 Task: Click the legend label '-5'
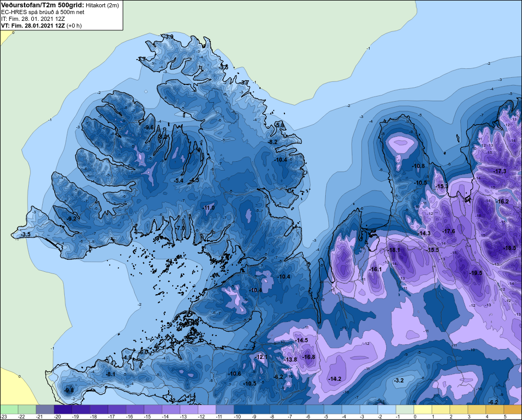tap(326, 417)
